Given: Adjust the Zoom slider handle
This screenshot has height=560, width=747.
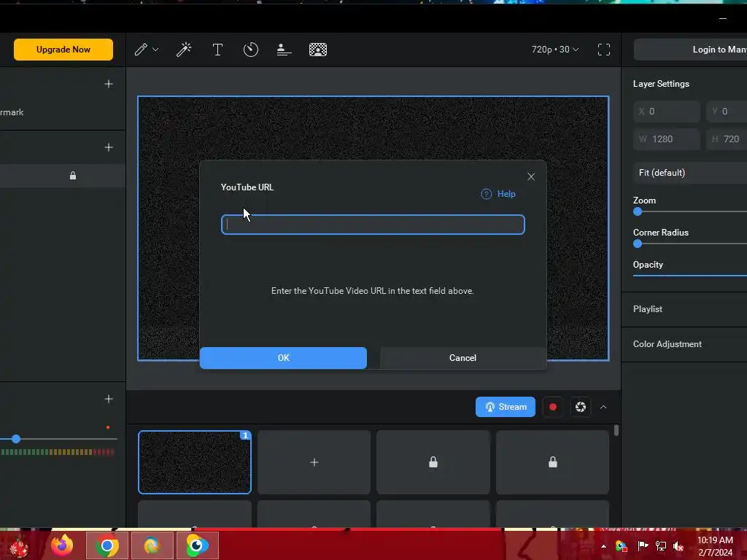Looking at the screenshot, I should click(x=638, y=212).
